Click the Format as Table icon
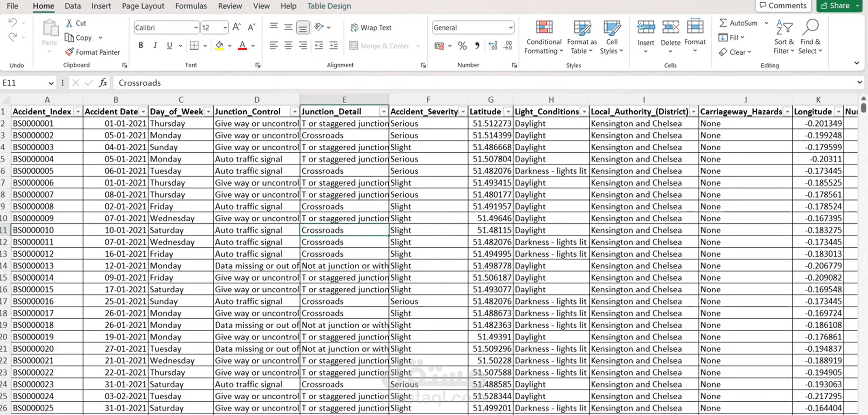 582,28
